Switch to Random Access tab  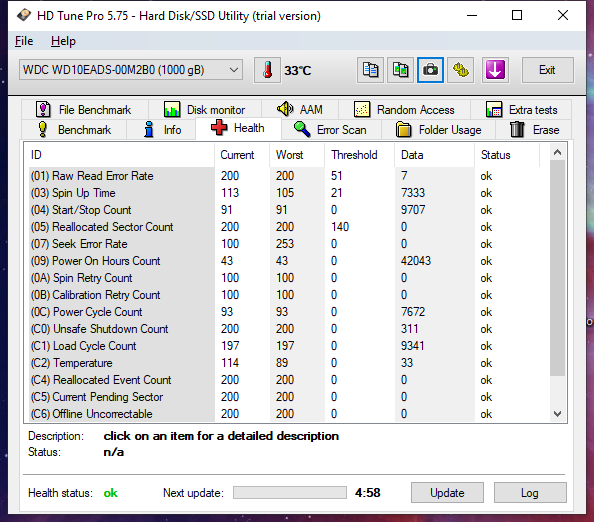tap(404, 109)
